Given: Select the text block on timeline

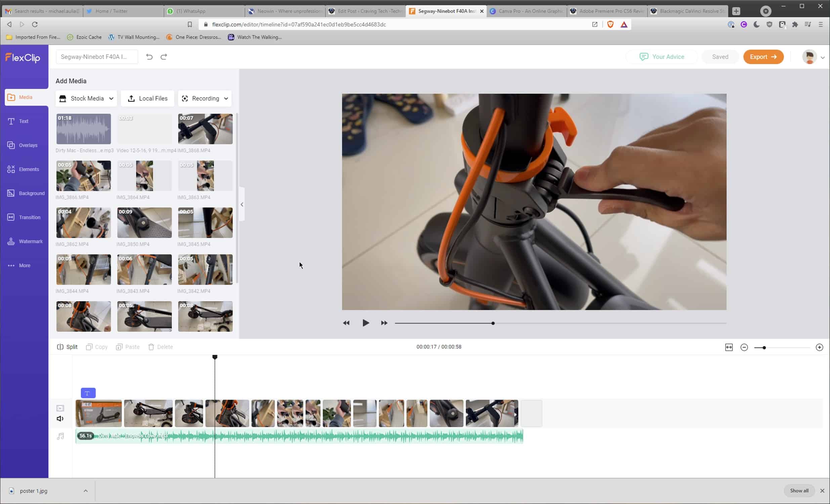Looking at the screenshot, I should [x=88, y=393].
